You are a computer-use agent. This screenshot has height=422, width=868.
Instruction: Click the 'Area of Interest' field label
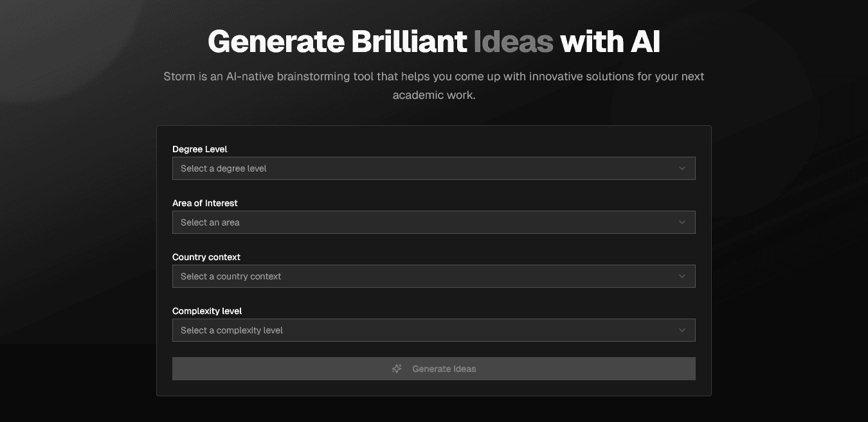pos(205,203)
